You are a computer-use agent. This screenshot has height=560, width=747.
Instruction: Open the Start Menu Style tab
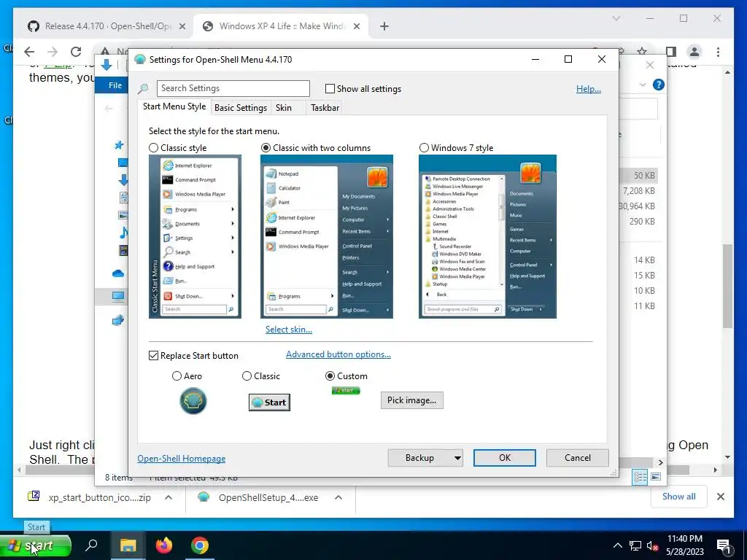174,106
